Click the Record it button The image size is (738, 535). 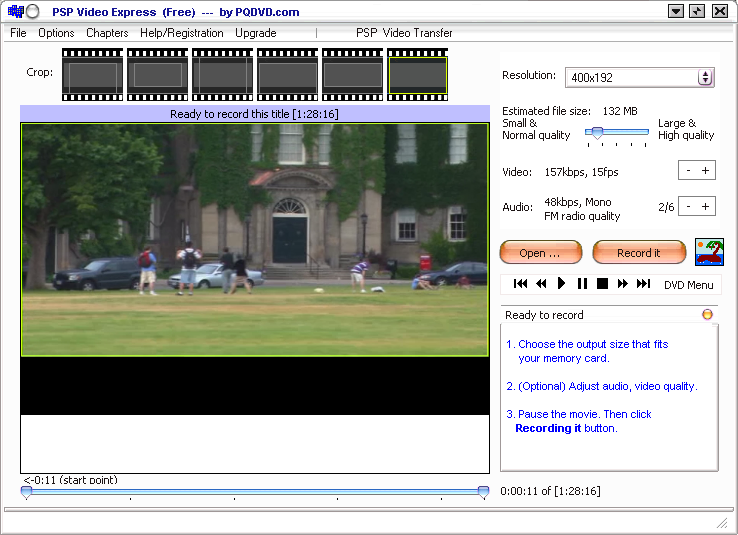639,253
